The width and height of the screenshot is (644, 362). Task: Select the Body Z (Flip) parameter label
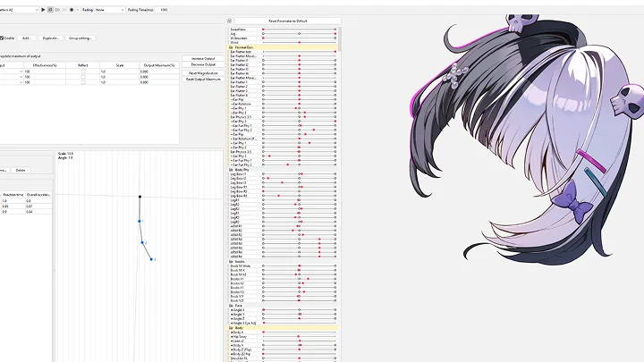[242, 349]
